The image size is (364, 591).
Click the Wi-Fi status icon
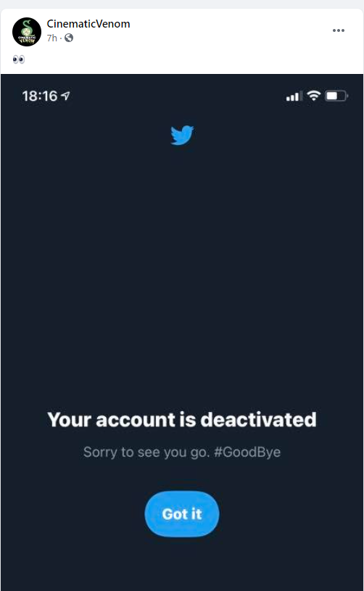pyautogui.click(x=313, y=96)
